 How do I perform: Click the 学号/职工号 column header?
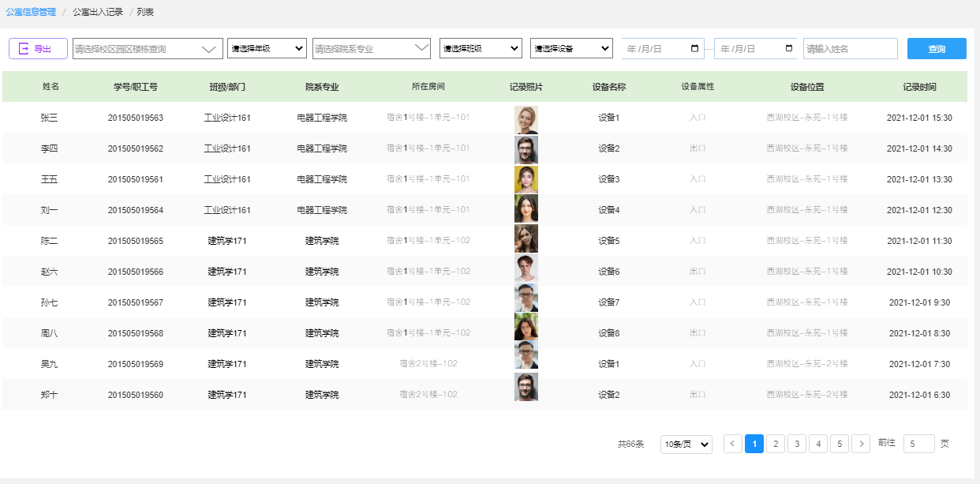[x=136, y=87]
